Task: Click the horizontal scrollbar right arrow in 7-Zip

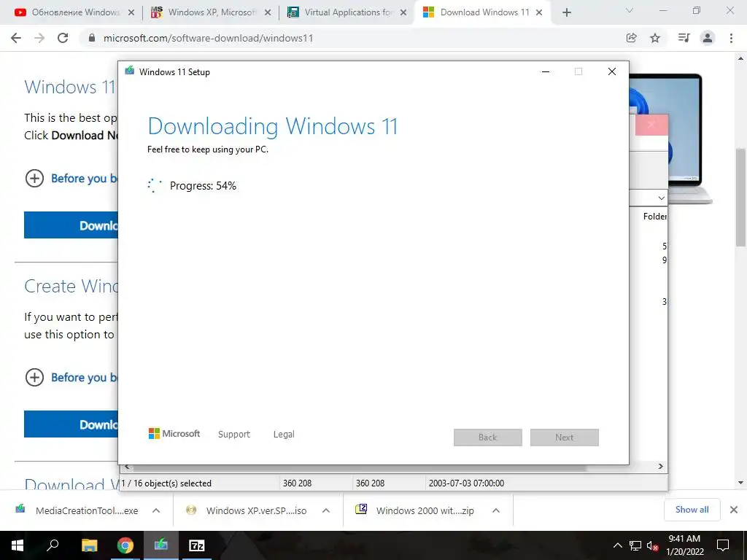Action: (x=661, y=467)
